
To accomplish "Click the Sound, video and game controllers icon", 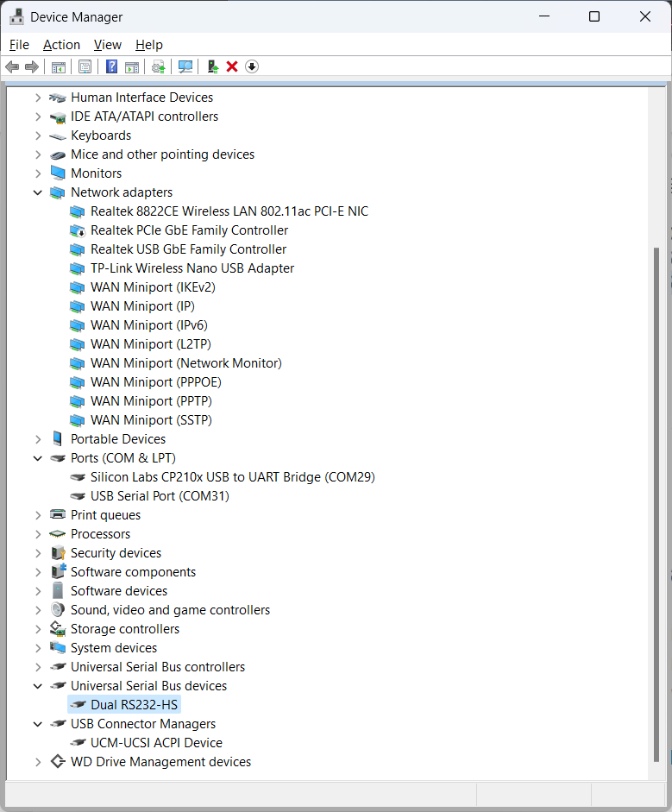I will coord(58,610).
